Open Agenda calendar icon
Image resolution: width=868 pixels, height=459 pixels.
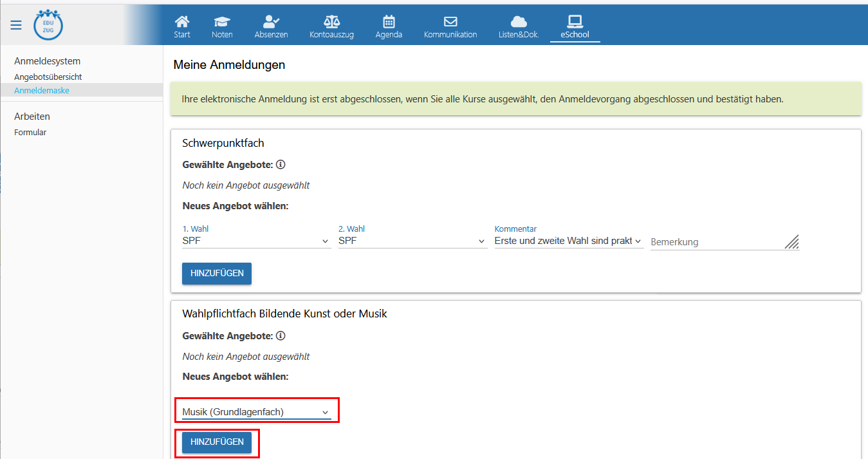coord(389,22)
